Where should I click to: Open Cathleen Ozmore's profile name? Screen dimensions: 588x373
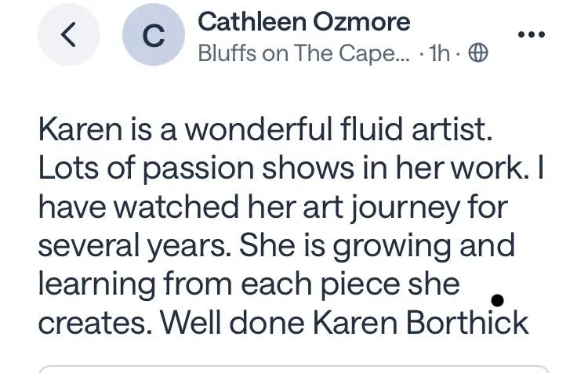pyautogui.click(x=304, y=21)
